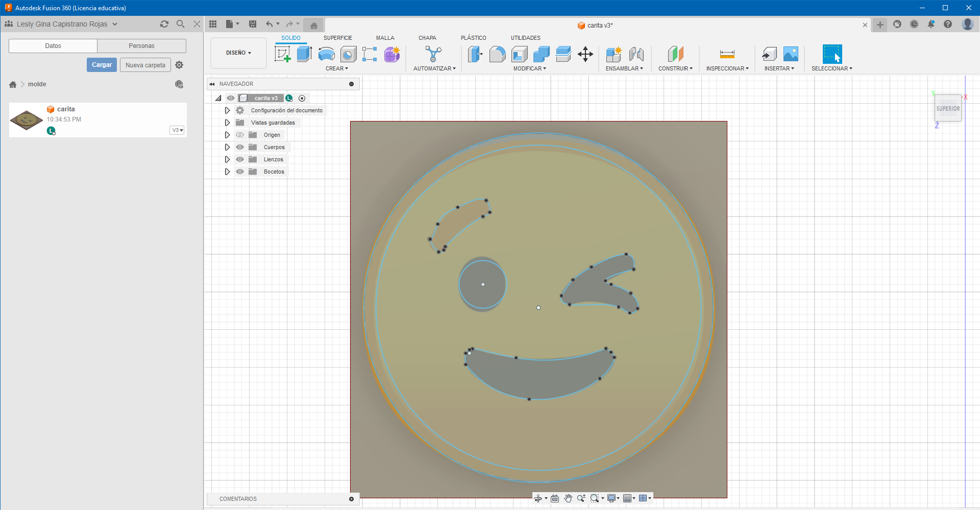Click the Extrude tool icon
This screenshot has height=510, width=980.
click(304, 54)
